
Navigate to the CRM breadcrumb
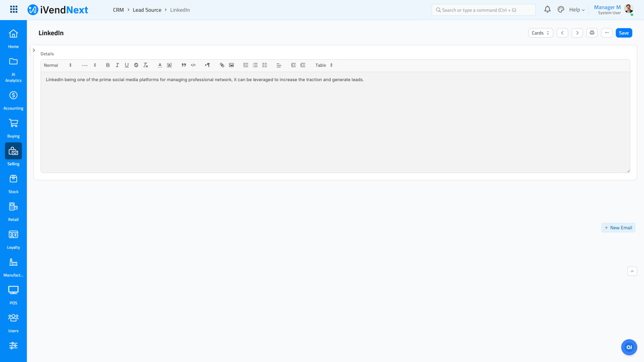[x=118, y=10]
